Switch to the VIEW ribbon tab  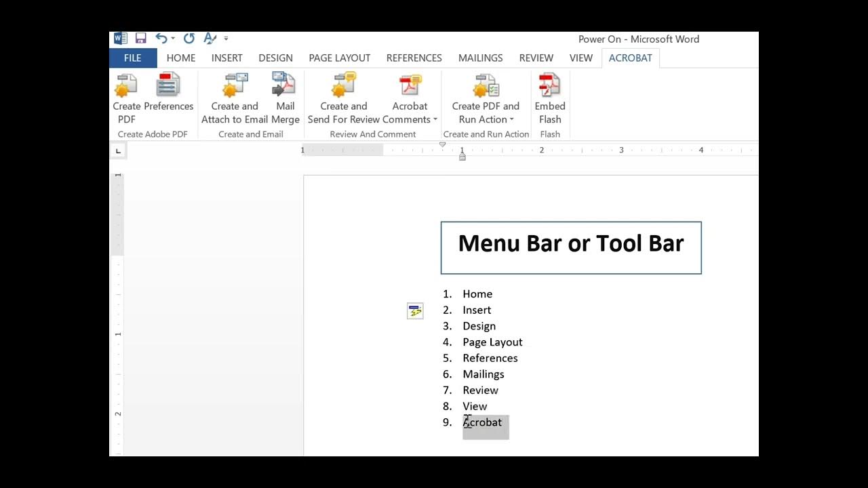tap(581, 58)
